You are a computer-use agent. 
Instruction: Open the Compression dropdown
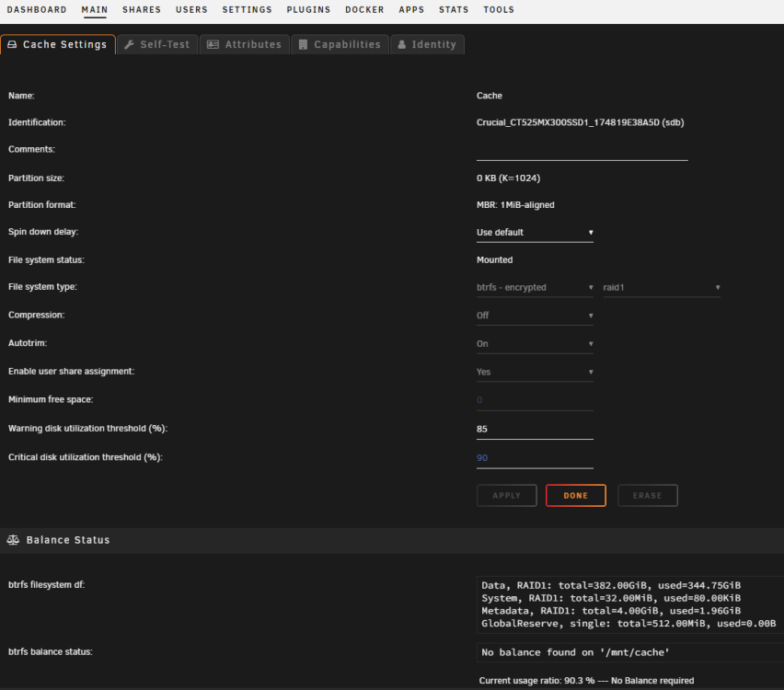pos(535,316)
